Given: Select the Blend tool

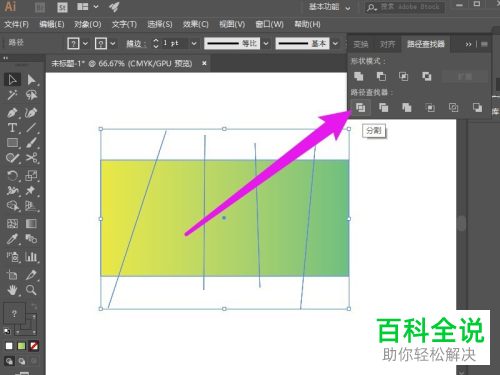Looking at the screenshot, I should pos(32,239).
